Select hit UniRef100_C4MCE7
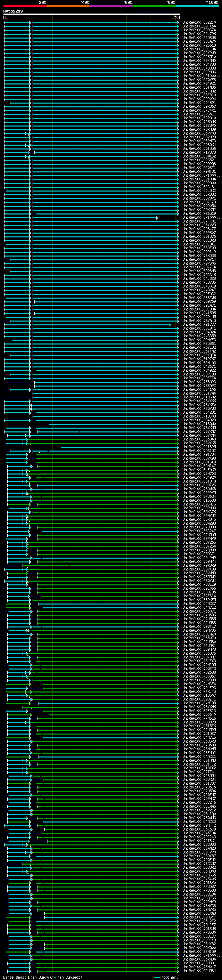 [x=199, y=604]
